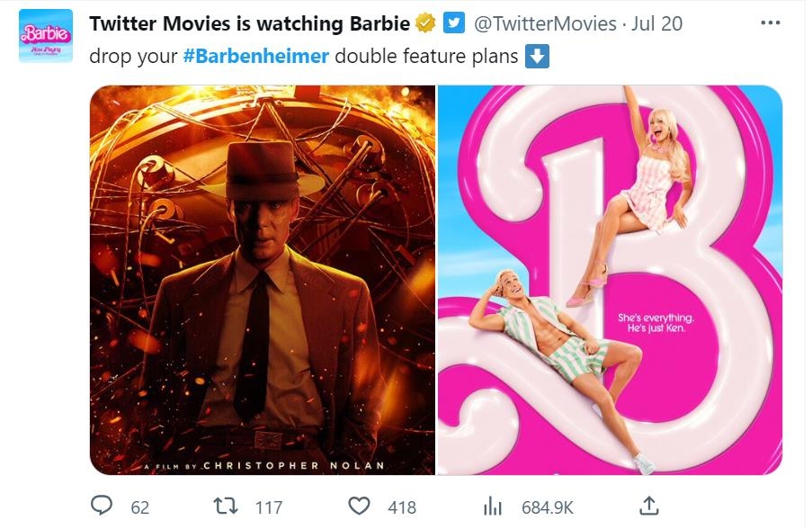The image size is (812, 529).
Task: Open the three-dot more options menu
Action: click(770, 22)
